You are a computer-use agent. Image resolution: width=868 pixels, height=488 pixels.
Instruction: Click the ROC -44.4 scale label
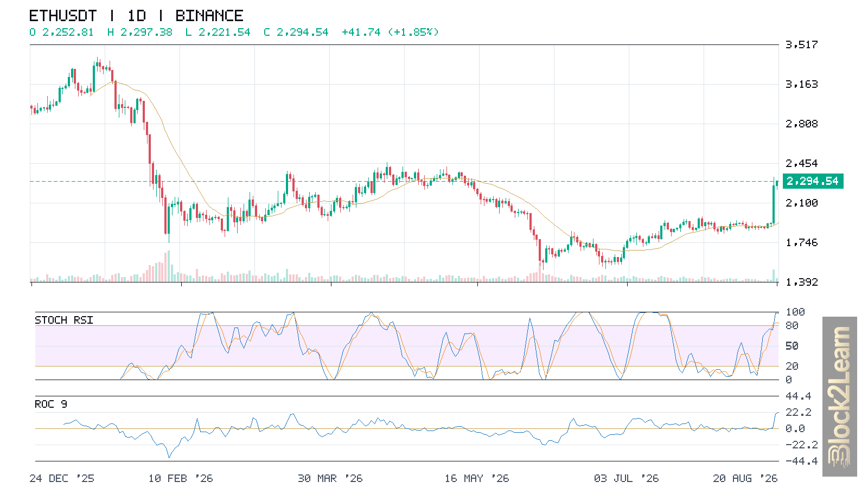802,461
